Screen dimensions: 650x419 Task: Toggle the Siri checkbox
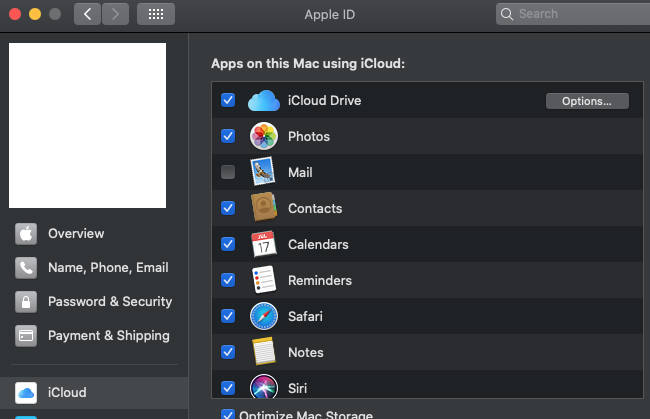(x=228, y=388)
